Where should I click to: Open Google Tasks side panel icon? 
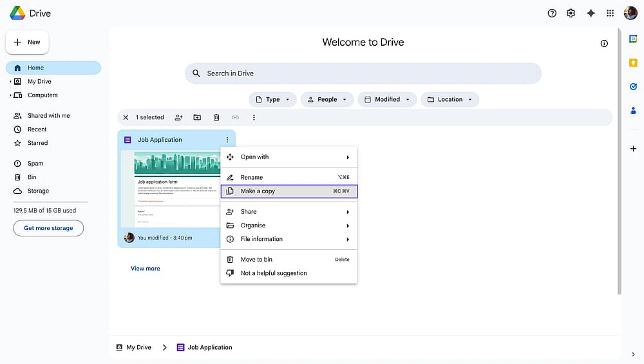tap(633, 86)
